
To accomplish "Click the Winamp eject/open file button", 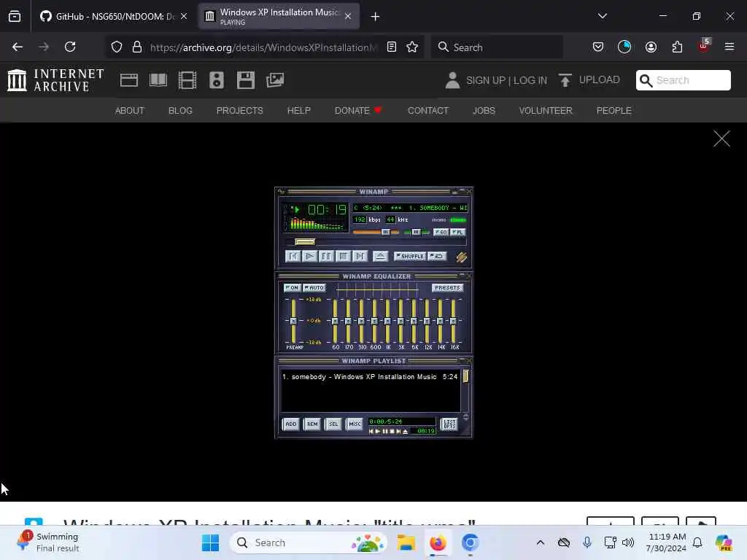I will tap(380, 256).
